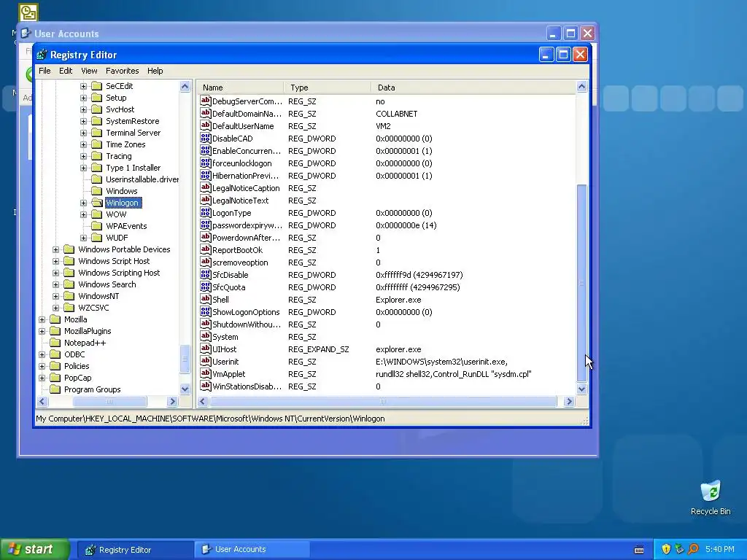Expand the SeCEdit registry key
The width and height of the screenshot is (747, 560).
click(83, 86)
